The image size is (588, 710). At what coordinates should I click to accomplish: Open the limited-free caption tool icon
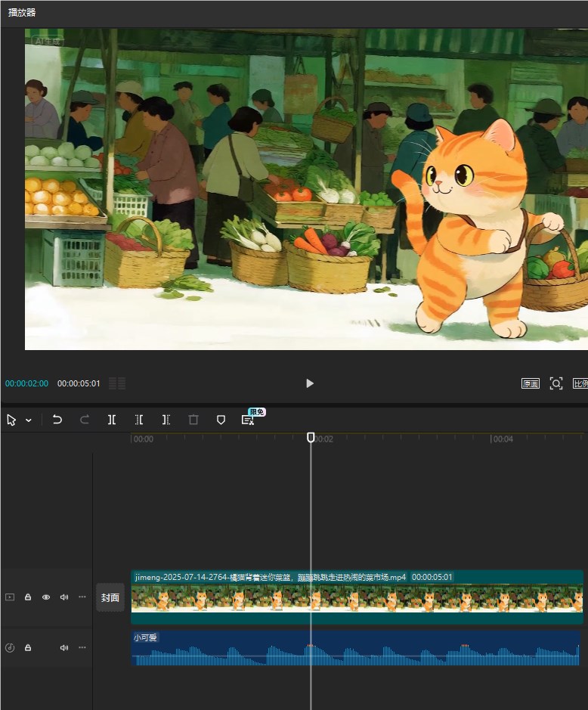click(248, 420)
